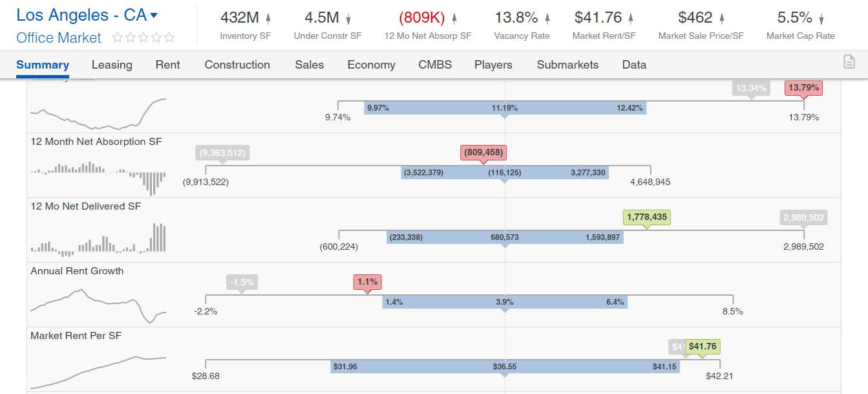868x394 pixels.
Task: Click the up arrow beside 13.8% Vacancy Rate
Action: click(x=547, y=19)
